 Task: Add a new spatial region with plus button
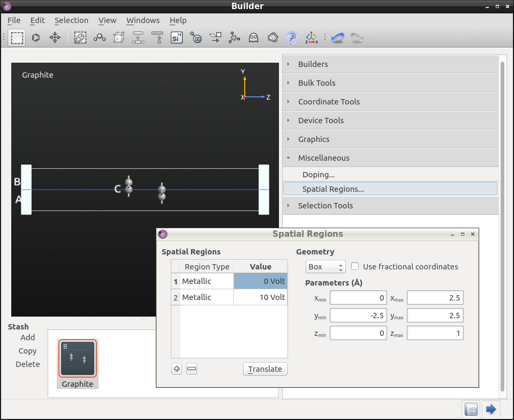coord(177,369)
